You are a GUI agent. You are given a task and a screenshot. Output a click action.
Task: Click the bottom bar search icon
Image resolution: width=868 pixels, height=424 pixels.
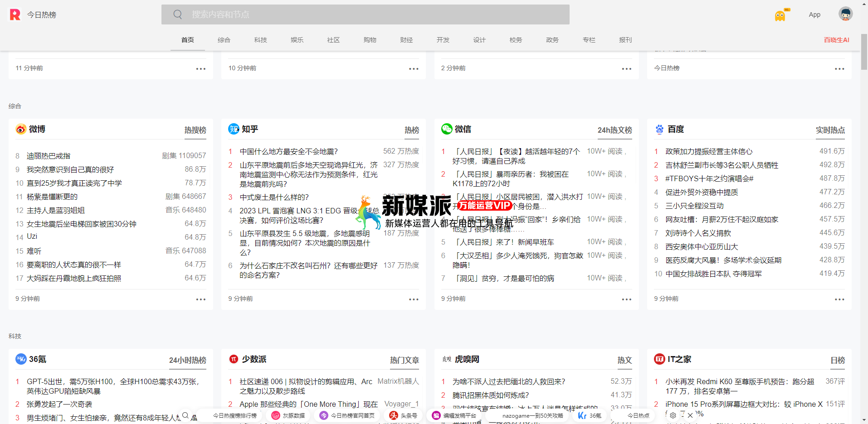coord(185,415)
